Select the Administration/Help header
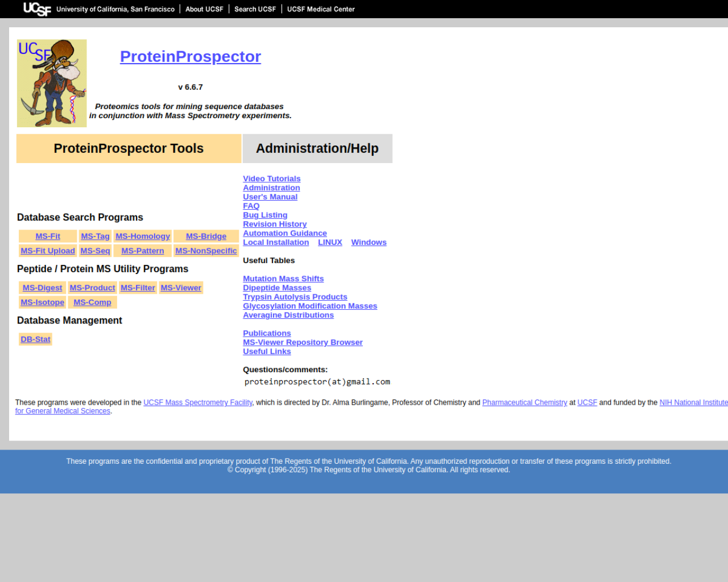Screen dimensions: 728x582 point(317,148)
